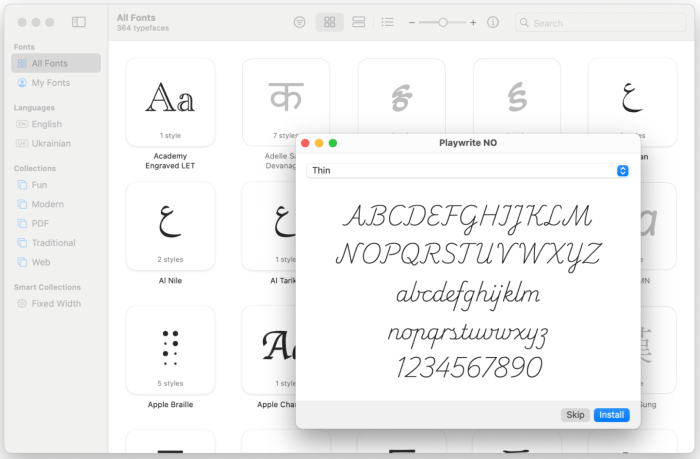The image size is (700, 459).
Task: Click the Web collection icon
Action: pyautogui.click(x=22, y=262)
